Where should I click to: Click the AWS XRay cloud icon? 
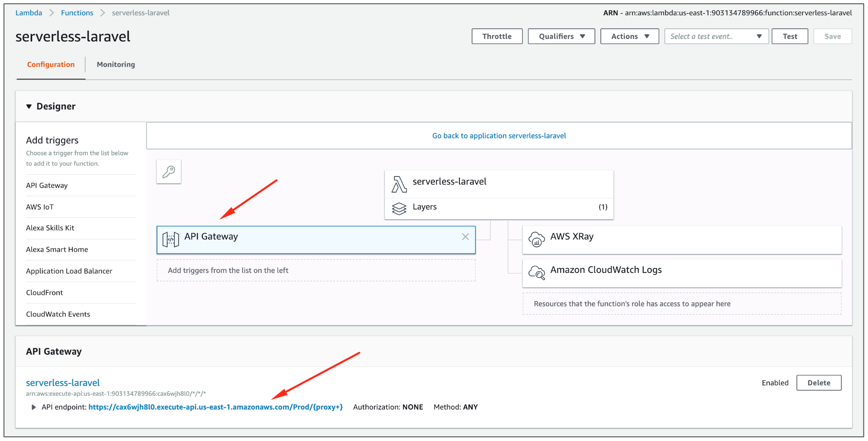tap(536, 239)
